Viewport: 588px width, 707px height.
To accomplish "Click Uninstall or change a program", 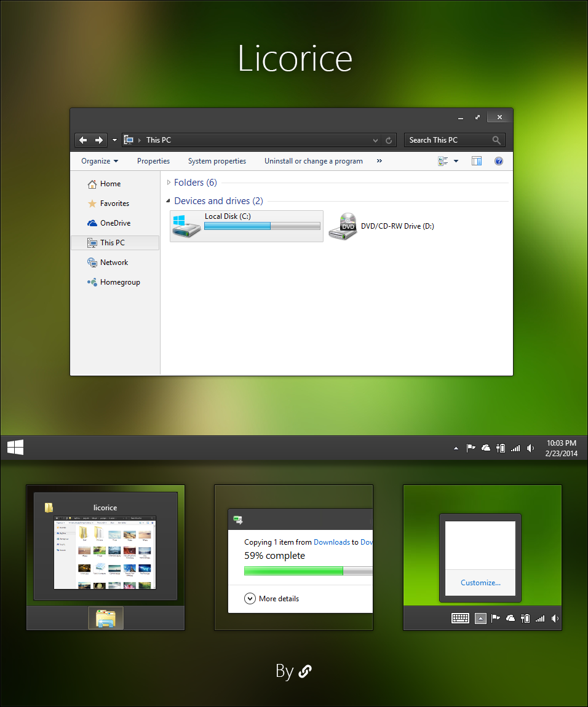I will tap(313, 160).
